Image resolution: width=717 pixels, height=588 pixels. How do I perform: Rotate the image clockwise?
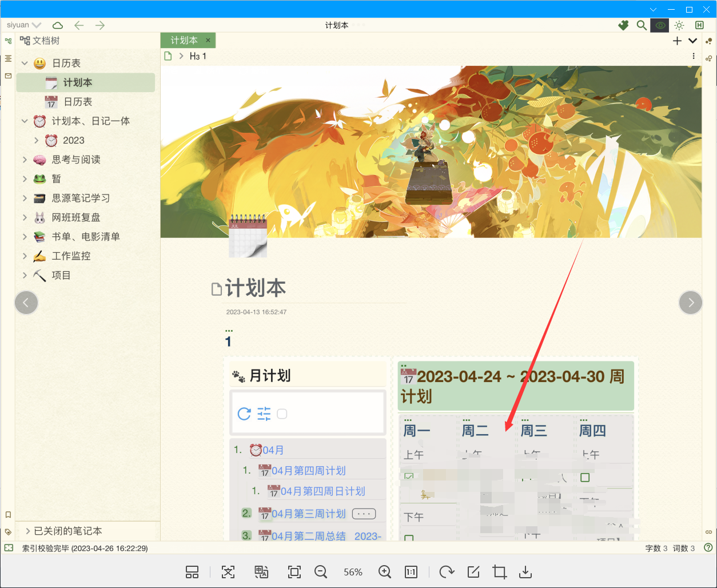click(447, 572)
